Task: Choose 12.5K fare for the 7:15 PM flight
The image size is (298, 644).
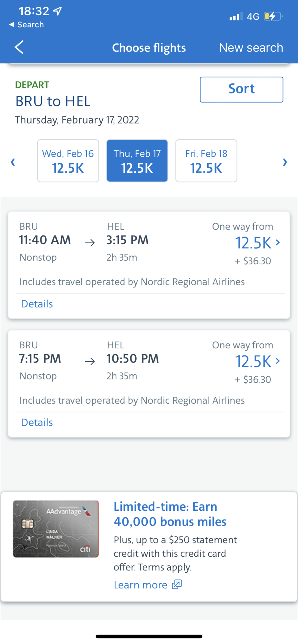Action: (257, 361)
